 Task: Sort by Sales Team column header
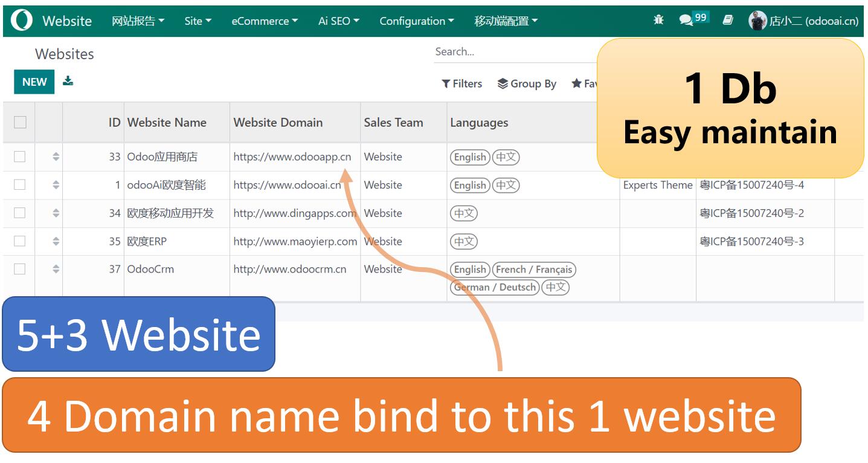(393, 122)
